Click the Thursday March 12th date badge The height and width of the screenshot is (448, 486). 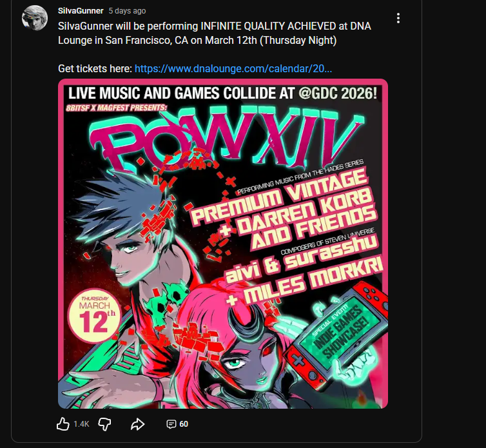[x=94, y=313]
